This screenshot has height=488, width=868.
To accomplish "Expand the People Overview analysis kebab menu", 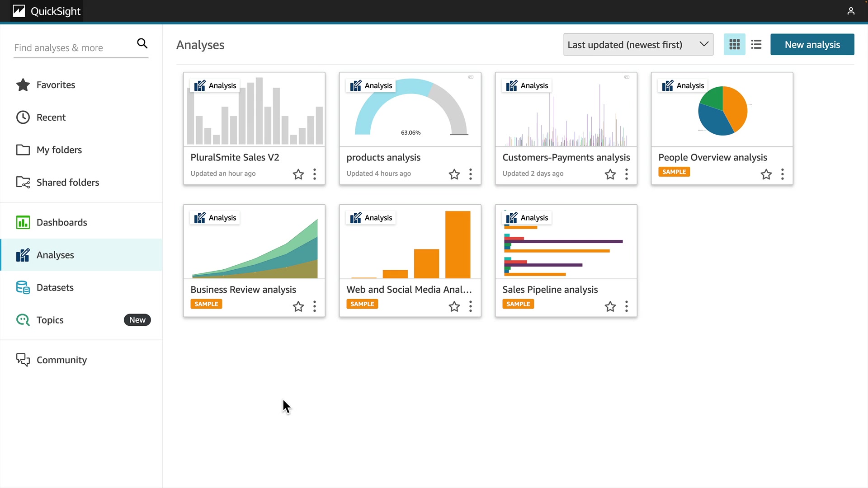I will click(x=782, y=174).
